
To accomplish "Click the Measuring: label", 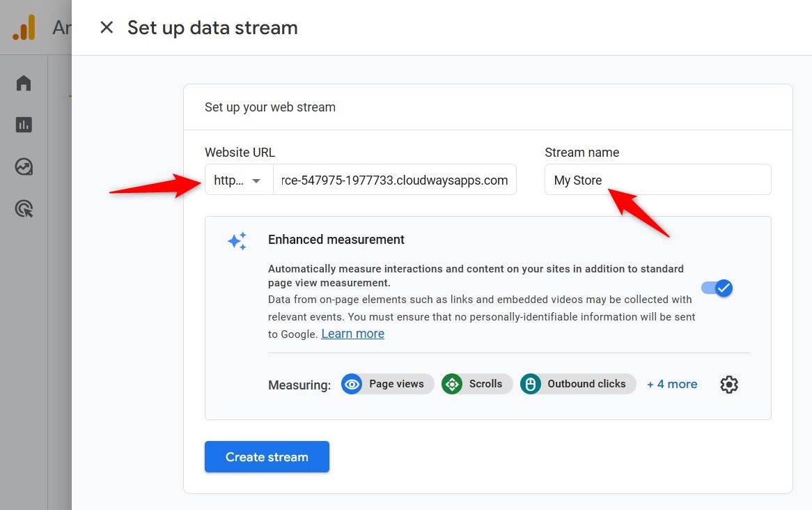I will pos(299,385).
